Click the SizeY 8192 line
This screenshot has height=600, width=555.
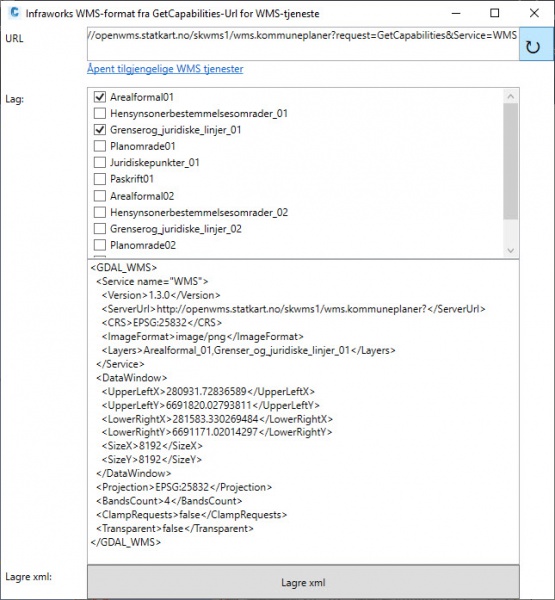(152, 460)
